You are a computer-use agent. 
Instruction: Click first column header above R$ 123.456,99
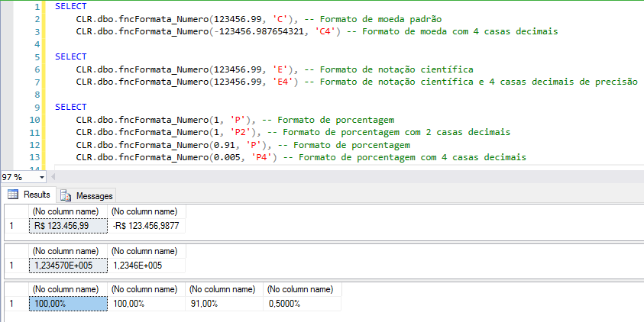[65, 211]
